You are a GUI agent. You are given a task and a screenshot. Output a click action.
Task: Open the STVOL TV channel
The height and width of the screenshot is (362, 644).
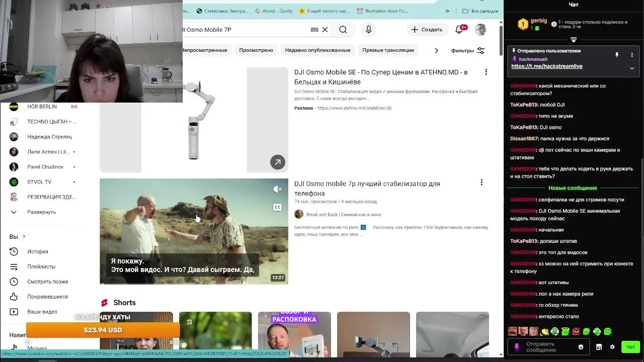[x=39, y=182]
